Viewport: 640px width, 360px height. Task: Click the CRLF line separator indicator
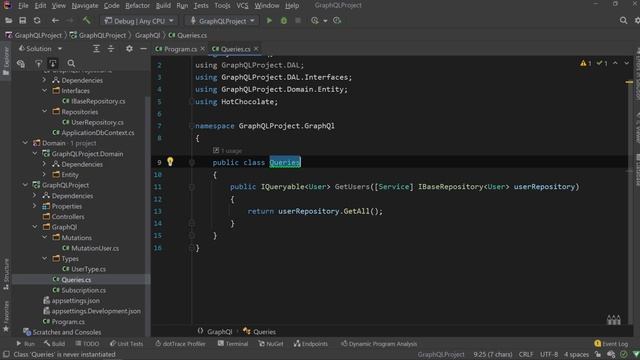click(x=526, y=354)
